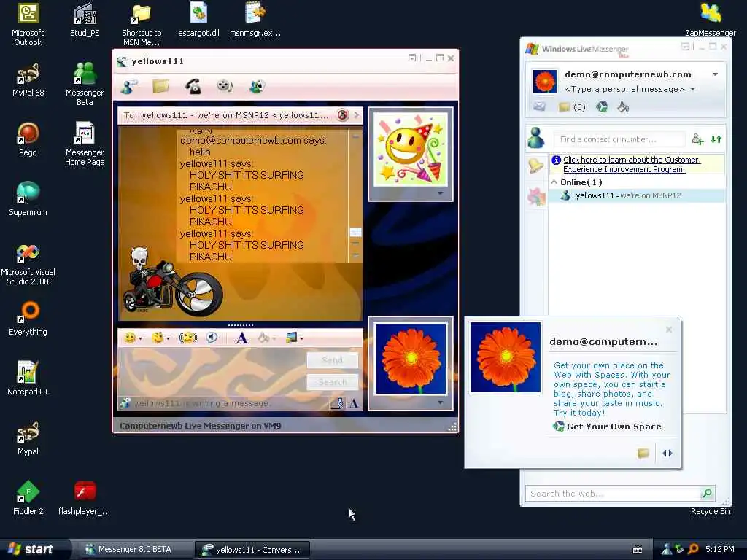Expand the To: header chevron arrow
The height and width of the screenshot is (560, 747).
[356, 114]
